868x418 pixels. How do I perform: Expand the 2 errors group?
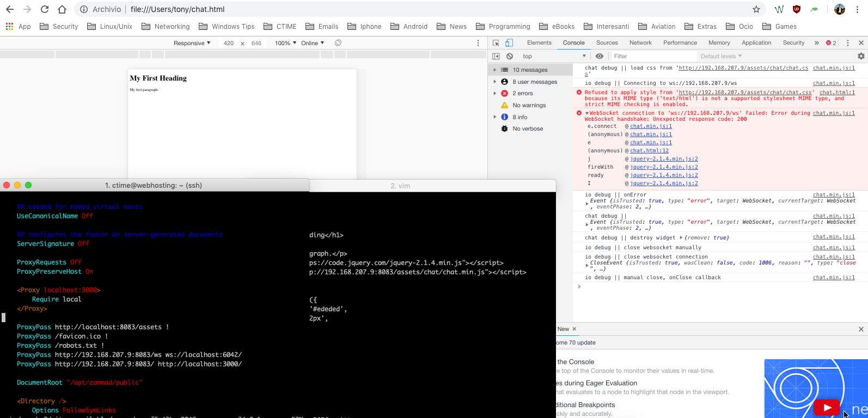pyautogui.click(x=495, y=93)
